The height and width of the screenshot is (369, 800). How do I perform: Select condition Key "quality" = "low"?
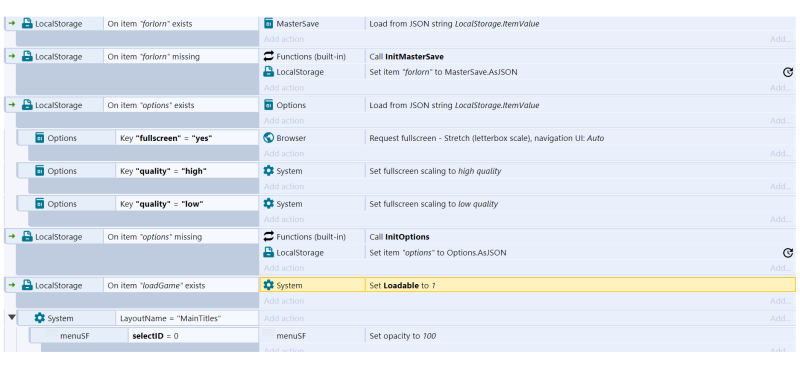click(187, 204)
